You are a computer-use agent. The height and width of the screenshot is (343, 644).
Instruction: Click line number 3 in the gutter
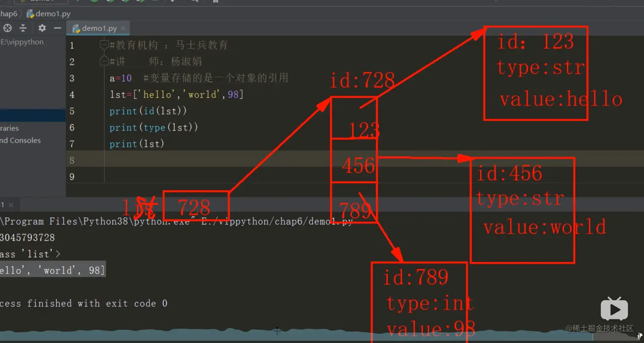pyautogui.click(x=72, y=78)
